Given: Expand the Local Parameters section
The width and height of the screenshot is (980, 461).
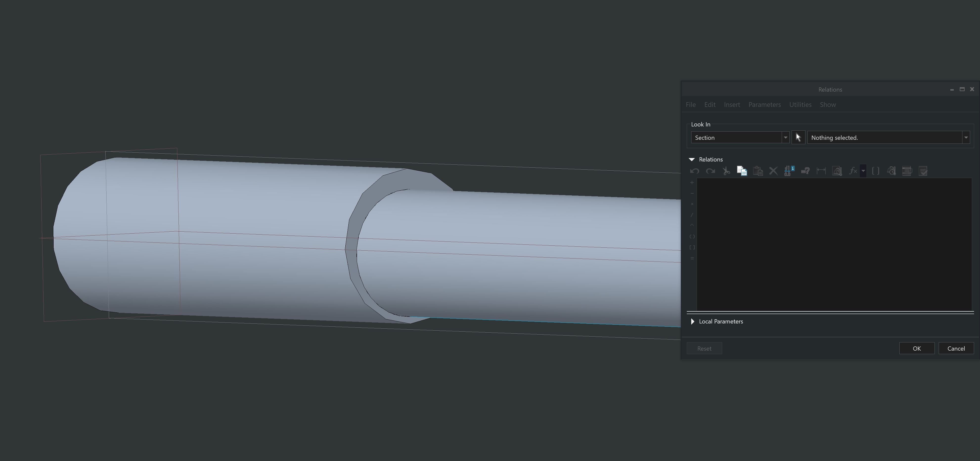Looking at the screenshot, I should (692, 321).
